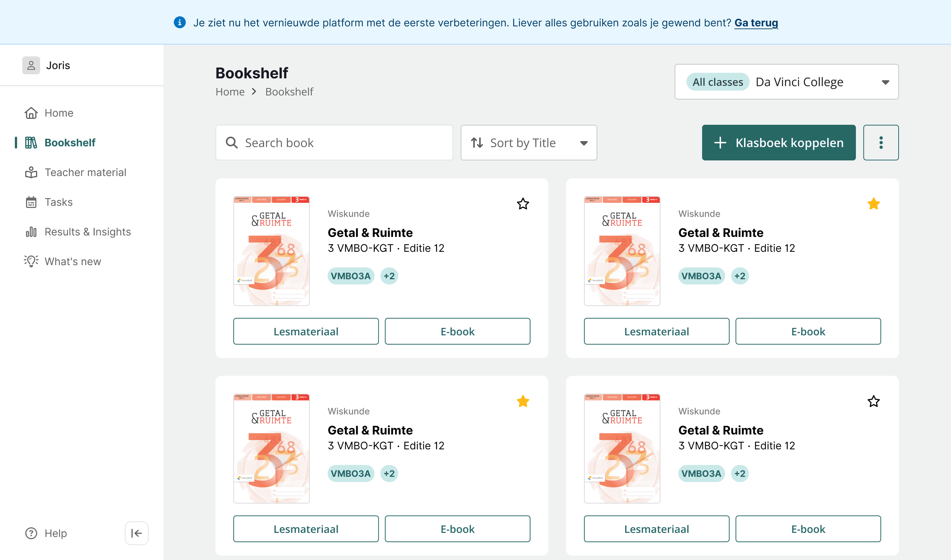Image resolution: width=951 pixels, height=560 pixels.
Task: Click Lesmateriaal on bottom-right book
Action: 656,529
